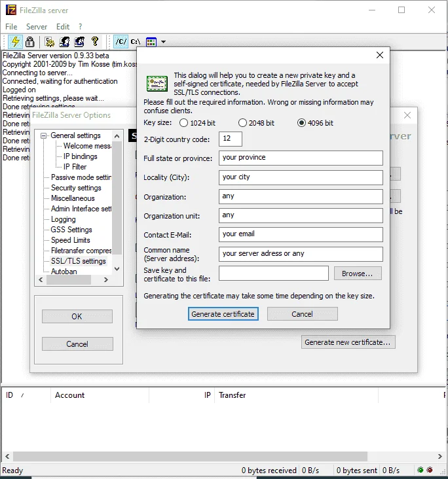Select Security settings tree item
The width and height of the screenshot is (448, 479).
76,188
